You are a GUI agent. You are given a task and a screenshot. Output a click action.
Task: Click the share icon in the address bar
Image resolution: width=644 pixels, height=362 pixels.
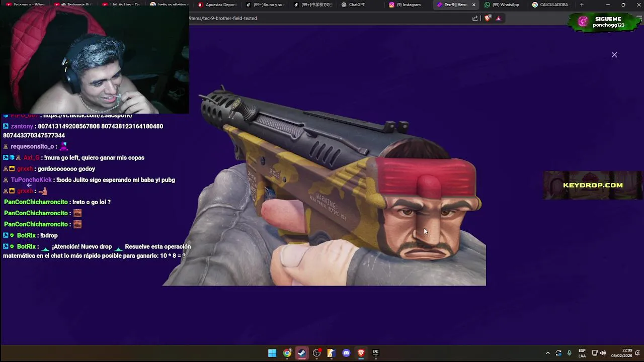tap(475, 18)
